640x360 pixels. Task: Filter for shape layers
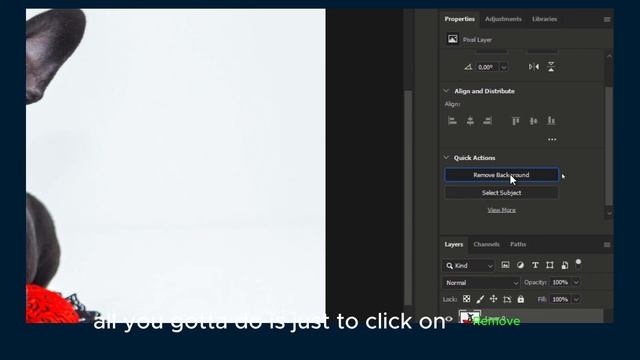click(550, 265)
